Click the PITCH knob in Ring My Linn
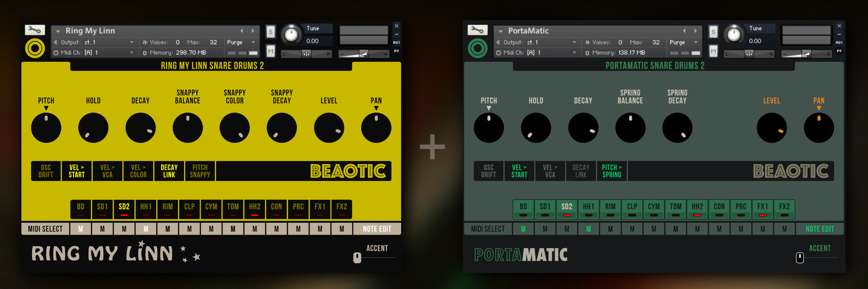Screen dimensions: 868x289 click(x=46, y=128)
